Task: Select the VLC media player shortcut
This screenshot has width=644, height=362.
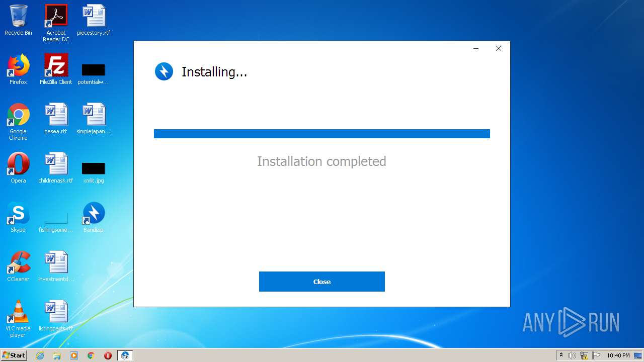Action: point(18,319)
